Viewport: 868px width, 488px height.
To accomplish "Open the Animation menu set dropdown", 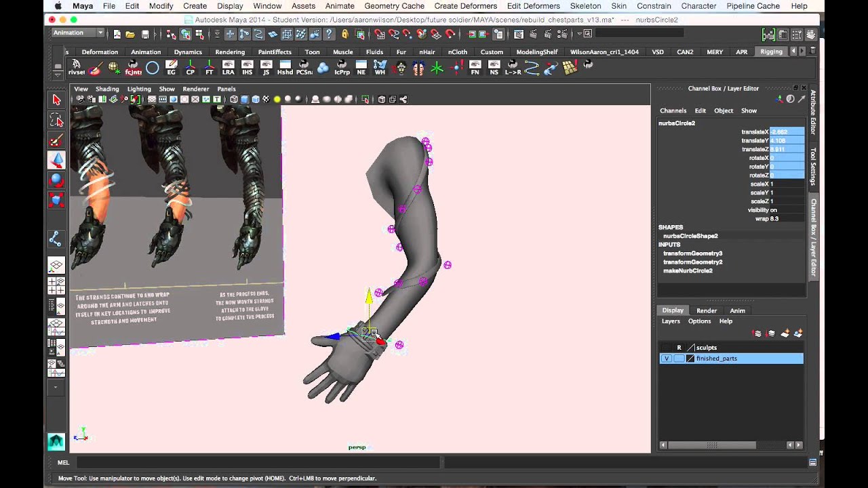I will point(78,33).
